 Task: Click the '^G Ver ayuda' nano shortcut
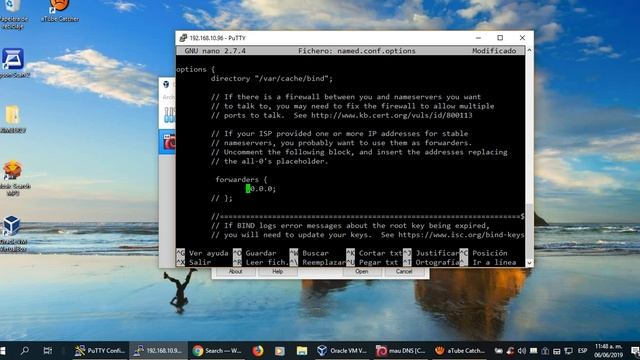point(202,253)
